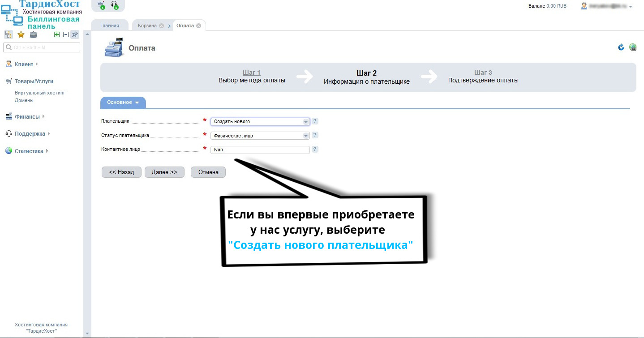
Task: Switch to the menu tree view icon
Action: click(x=9, y=34)
